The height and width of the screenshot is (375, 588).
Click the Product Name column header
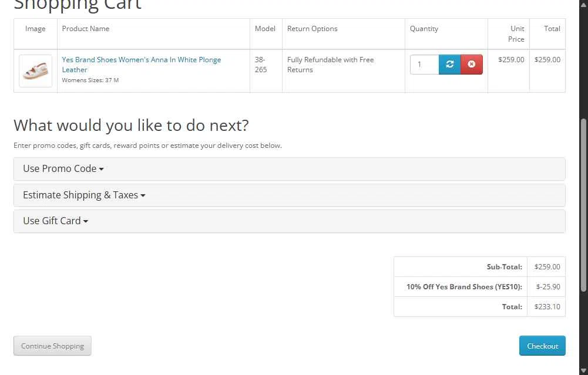pos(86,29)
